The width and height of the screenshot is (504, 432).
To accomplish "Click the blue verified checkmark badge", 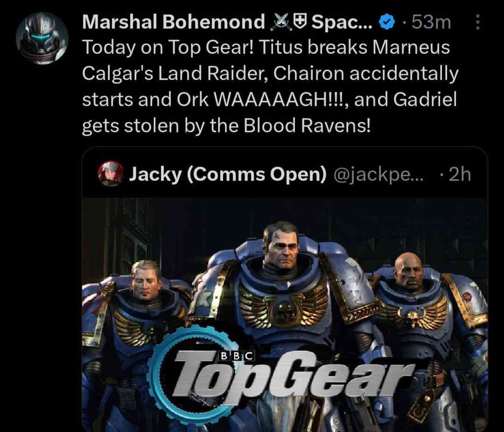I will 387,22.
